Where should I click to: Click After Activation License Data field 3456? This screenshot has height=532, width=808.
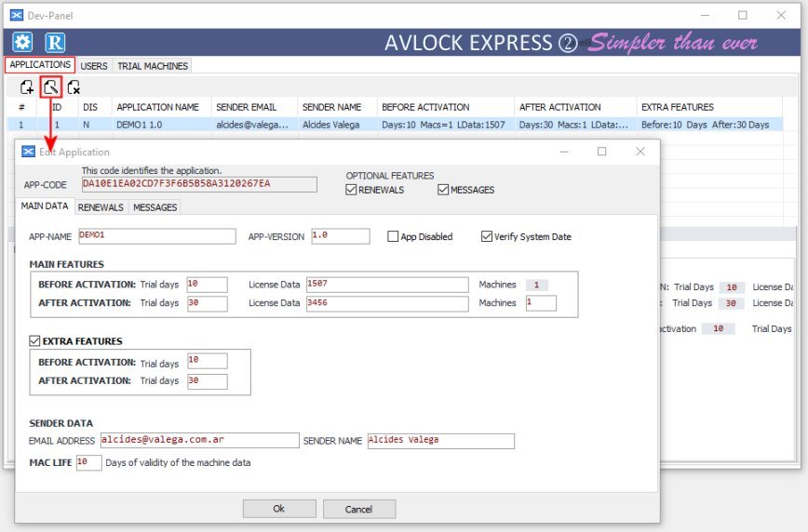click(x=387, y=303)
